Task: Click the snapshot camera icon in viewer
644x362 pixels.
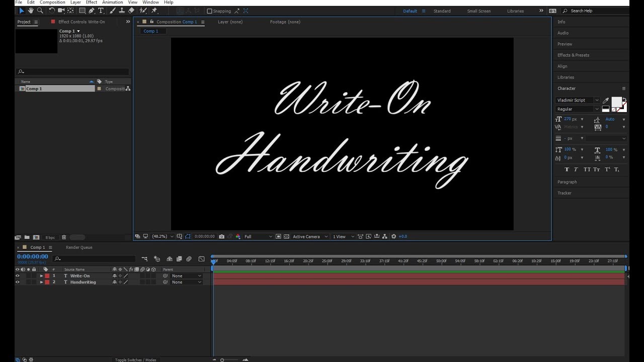Action: point(222,236)
